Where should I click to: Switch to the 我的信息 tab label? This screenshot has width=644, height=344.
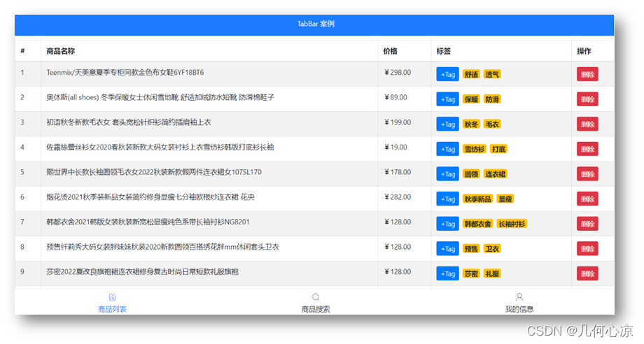coord(519,309)
